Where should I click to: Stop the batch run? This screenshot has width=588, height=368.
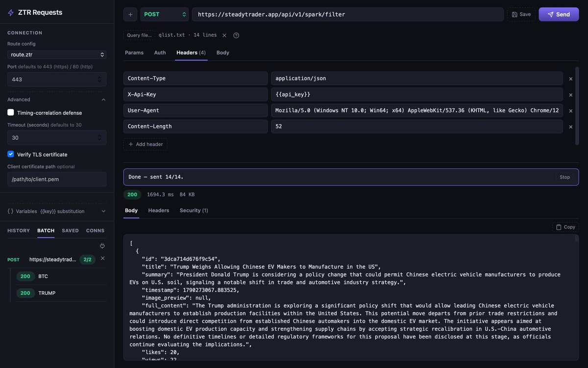coord(564,177)
